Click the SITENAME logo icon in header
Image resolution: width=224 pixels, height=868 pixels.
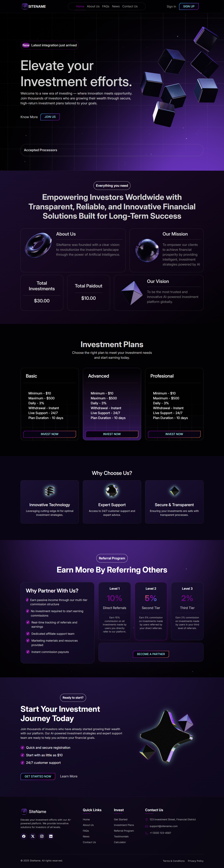[x=25, y=6]
